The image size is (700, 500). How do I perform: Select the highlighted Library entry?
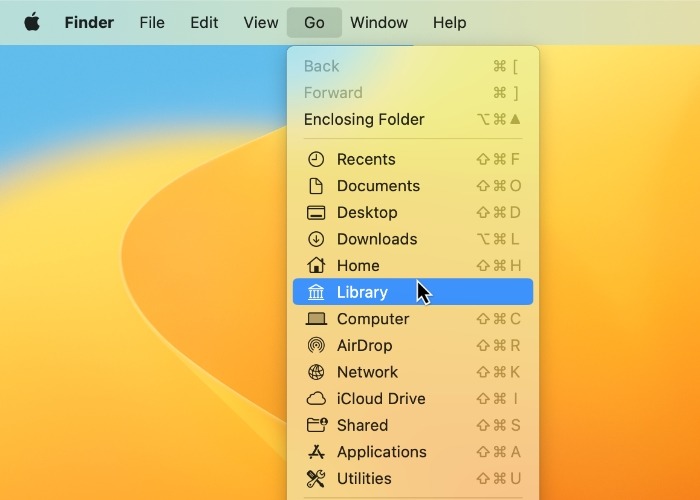pyautogui.click(x=413, y=292)
